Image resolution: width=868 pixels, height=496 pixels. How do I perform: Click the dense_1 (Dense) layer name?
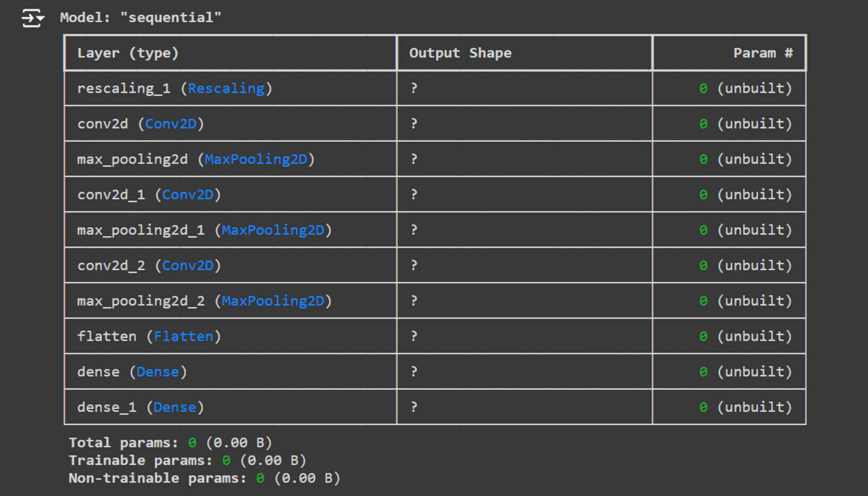pos(141,407)
